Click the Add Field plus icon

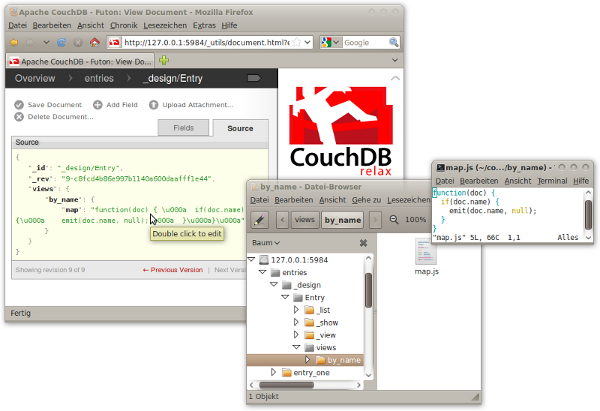click(98, 105)
